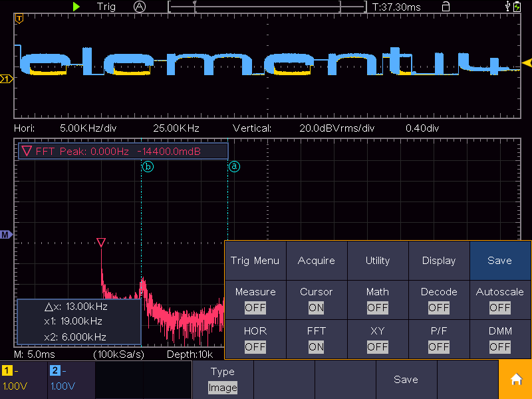
Task: Select cursor a marker
Action: pos(235,167)
